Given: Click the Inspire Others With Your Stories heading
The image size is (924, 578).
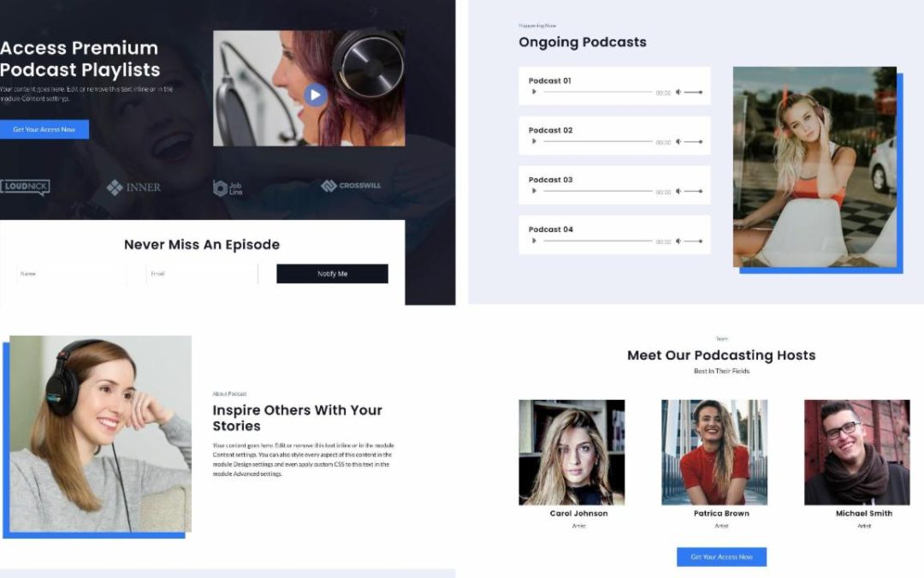Looking at the screenshot, I should click(298, 418).
